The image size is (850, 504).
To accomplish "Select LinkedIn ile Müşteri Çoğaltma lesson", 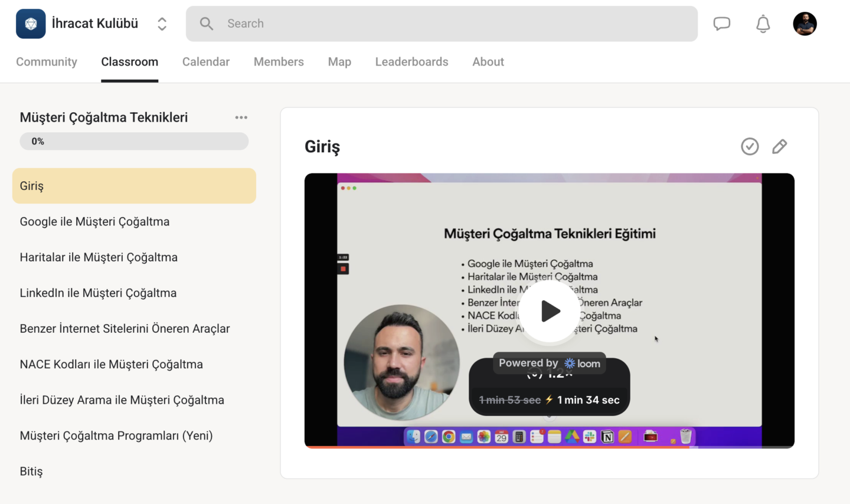I will coord(98,293).
